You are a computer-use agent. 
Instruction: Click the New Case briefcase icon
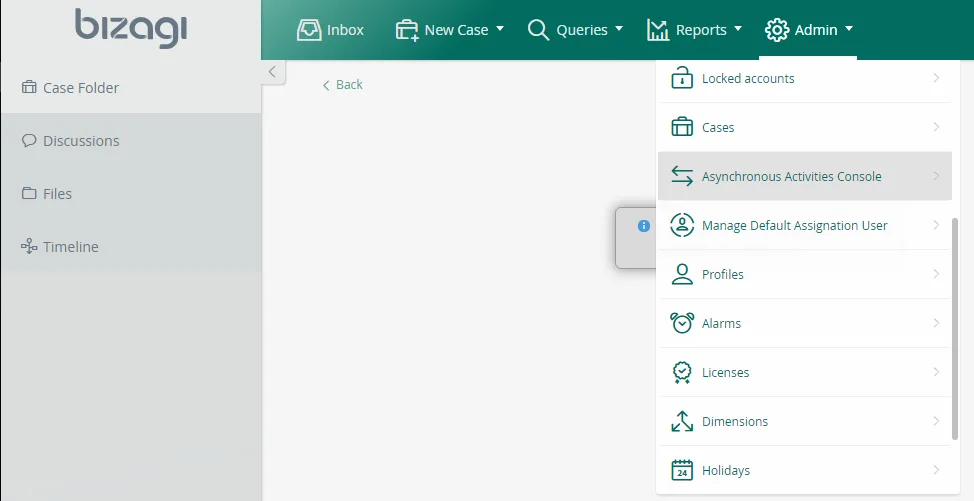pos(407,30)
